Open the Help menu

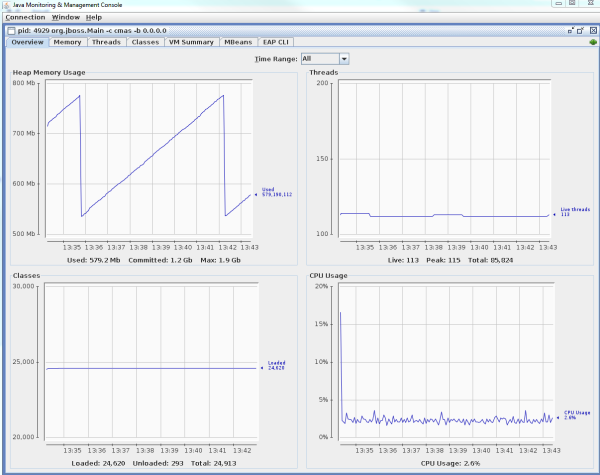94,17
